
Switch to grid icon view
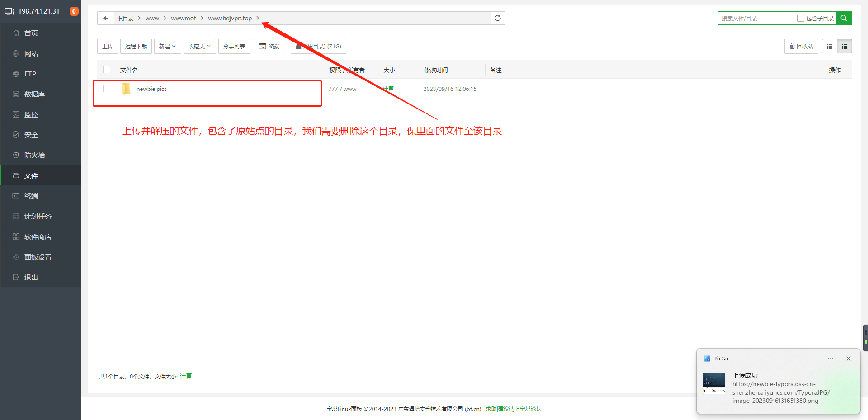pyautogui.click(x=829, y=46)
